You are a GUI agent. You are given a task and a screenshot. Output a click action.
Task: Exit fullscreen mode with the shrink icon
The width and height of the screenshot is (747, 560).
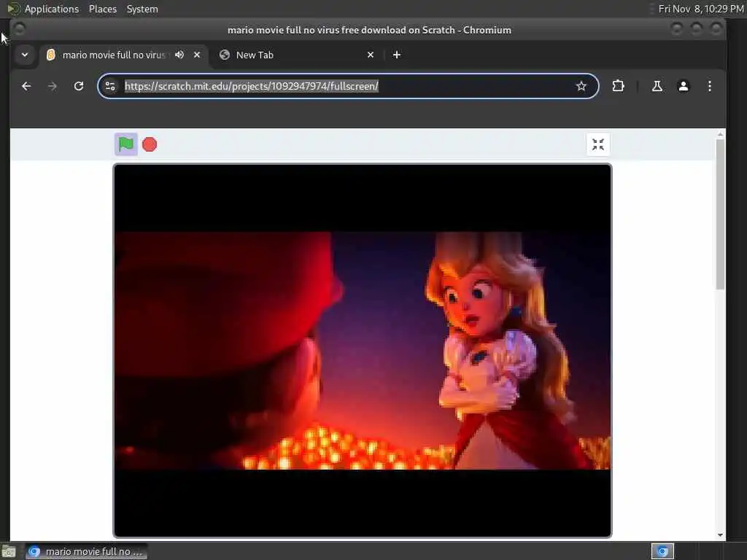pos(598,144)
